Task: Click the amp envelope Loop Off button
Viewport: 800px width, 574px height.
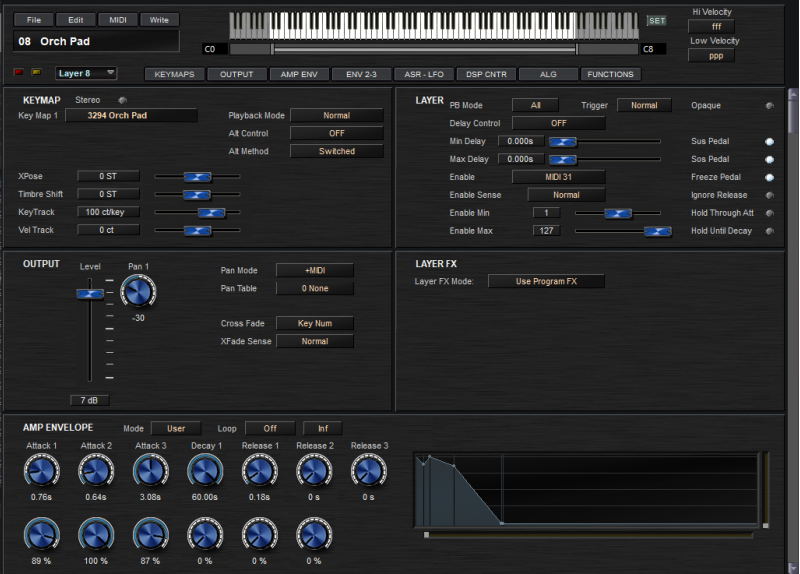Action: click(x=269, y=428)
